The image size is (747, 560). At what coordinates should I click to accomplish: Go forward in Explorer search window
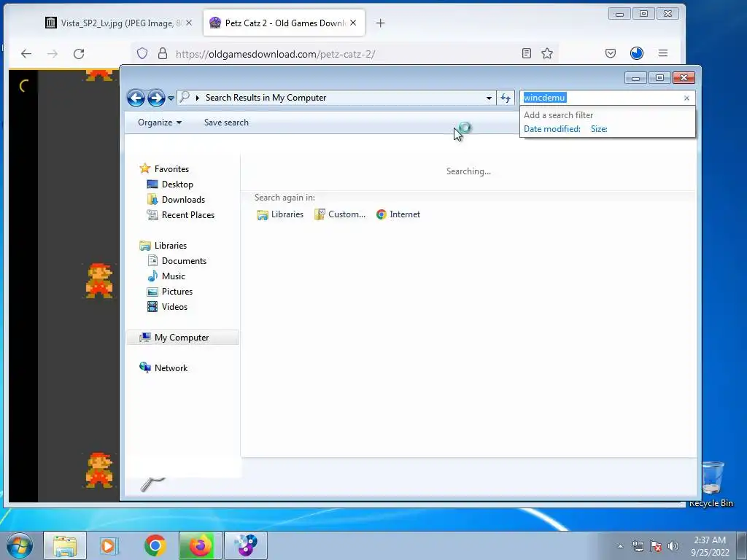pyautogui.click(x=156, y=98)
